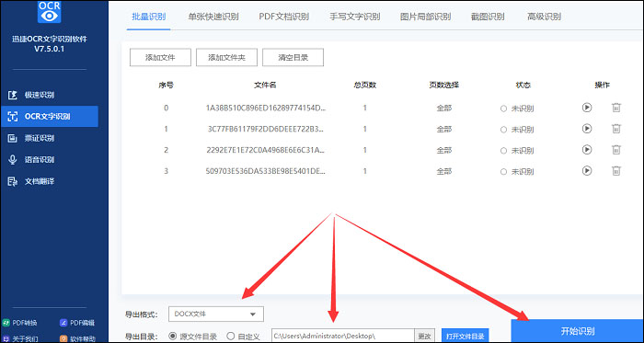Open 关于我们 link in sidebar
Viewport: 644px width, 343px height.
point(20,339)
